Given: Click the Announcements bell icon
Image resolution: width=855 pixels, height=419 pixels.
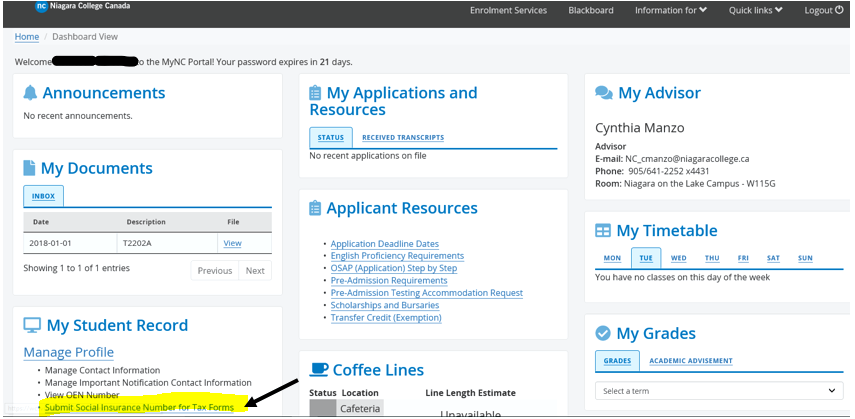Looking at the screenshot, I should coord(30,93).
